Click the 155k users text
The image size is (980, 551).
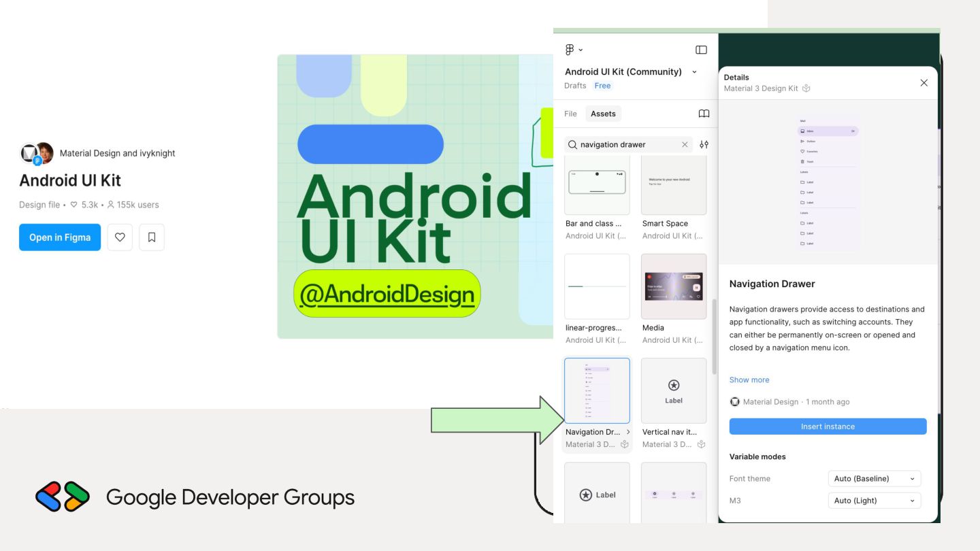[137, 205]
